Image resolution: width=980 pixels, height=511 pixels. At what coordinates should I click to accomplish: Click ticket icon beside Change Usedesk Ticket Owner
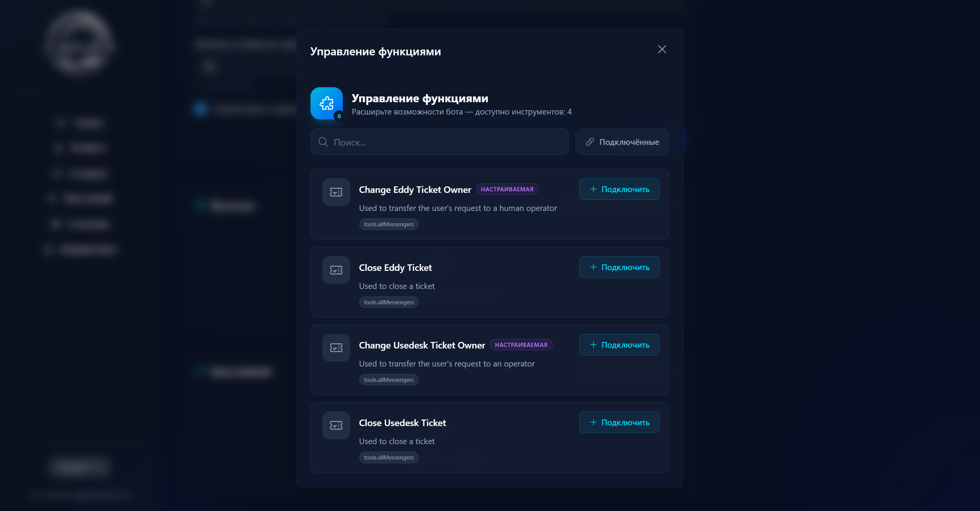tap(336, 348)
